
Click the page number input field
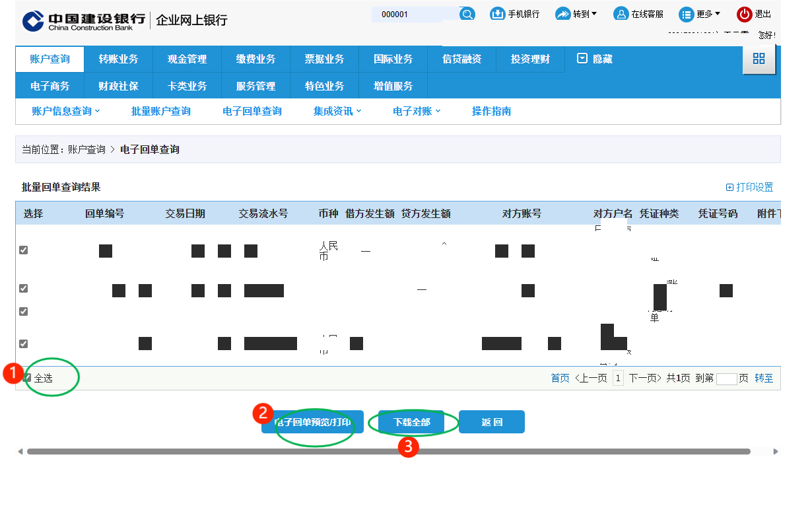point(726,379)
